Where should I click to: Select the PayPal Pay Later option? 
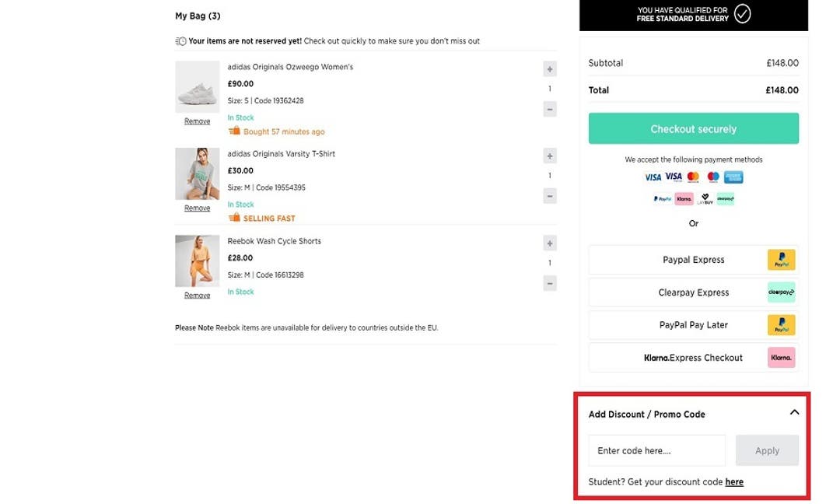[693, 324]
